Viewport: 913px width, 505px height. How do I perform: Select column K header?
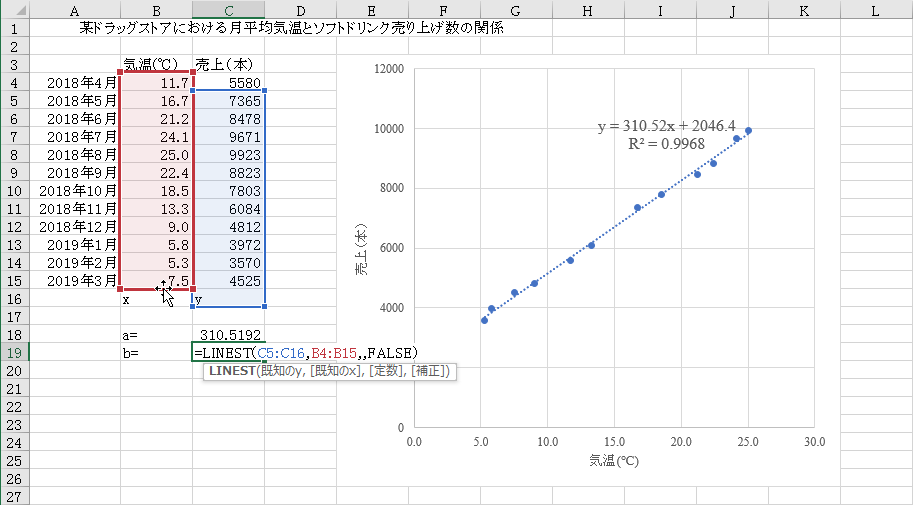coord(805,9)
